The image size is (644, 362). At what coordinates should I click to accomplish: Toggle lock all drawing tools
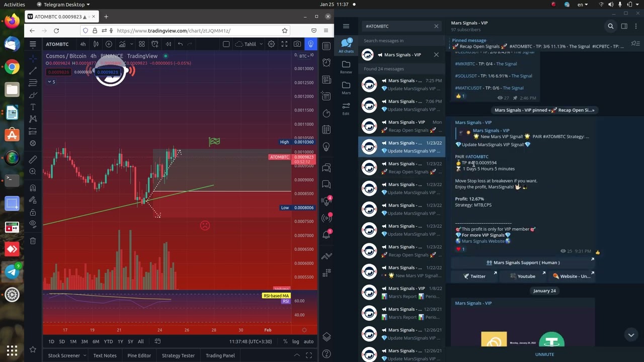click(33, 212)
